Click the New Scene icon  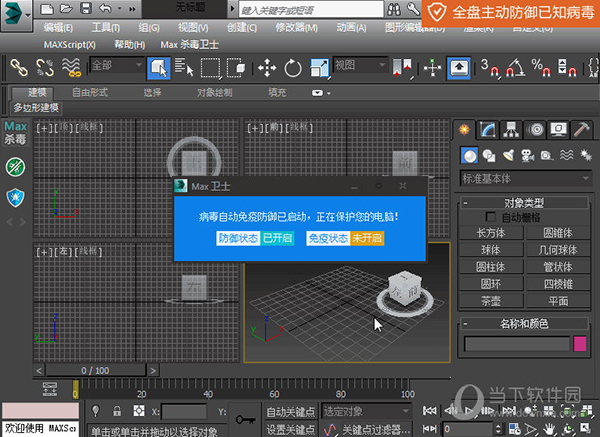pyautogui.click(x=47, y=8)
